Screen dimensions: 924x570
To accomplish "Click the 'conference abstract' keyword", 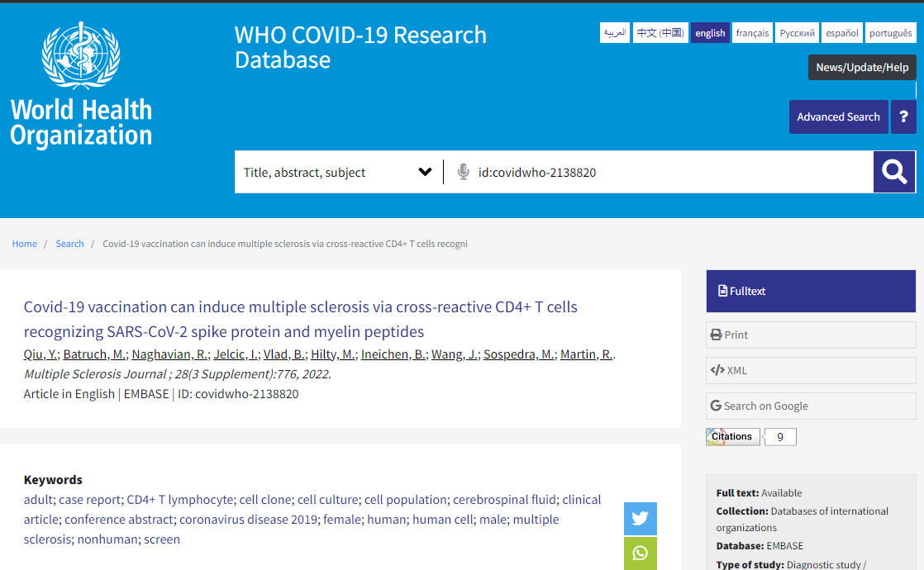I will (119, 520).
